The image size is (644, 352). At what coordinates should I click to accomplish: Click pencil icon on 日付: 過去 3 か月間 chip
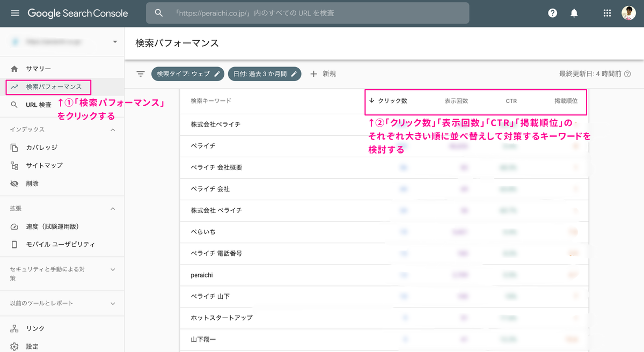(x=294, y=74)
